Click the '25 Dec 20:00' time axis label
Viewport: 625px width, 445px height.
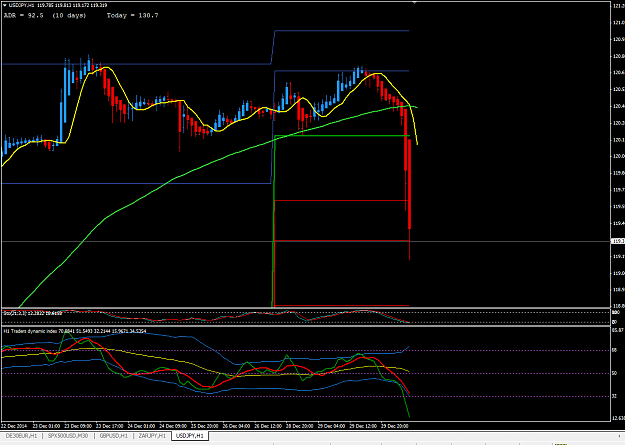[x=205, y=426]
